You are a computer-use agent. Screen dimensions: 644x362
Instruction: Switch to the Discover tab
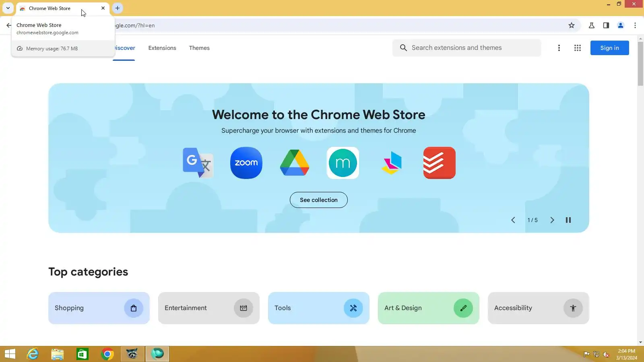(x=124, y=48)
